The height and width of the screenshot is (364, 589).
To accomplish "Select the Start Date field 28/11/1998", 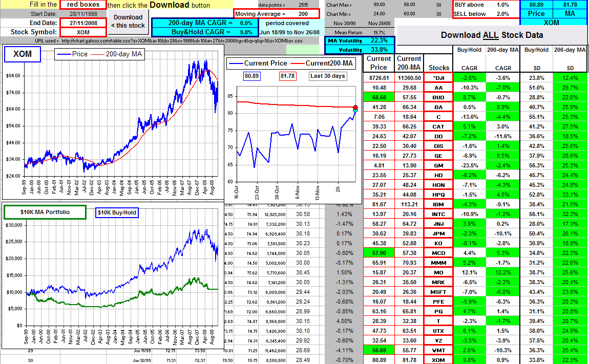I will (x=83, y=14).
